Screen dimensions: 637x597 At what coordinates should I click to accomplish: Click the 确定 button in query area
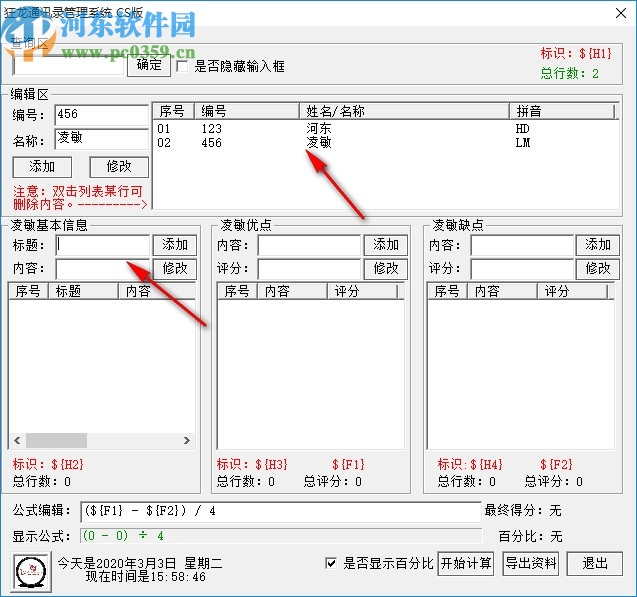click(x=149, y=65)
